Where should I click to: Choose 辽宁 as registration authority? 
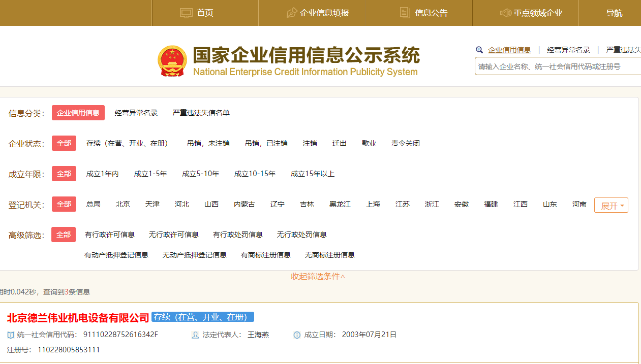point(278,204)
